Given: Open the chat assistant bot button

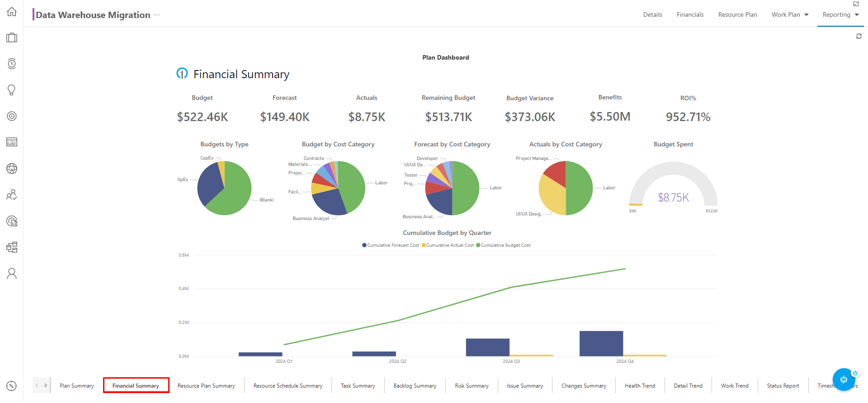Looking at the screenshot, I should [844, 380].
